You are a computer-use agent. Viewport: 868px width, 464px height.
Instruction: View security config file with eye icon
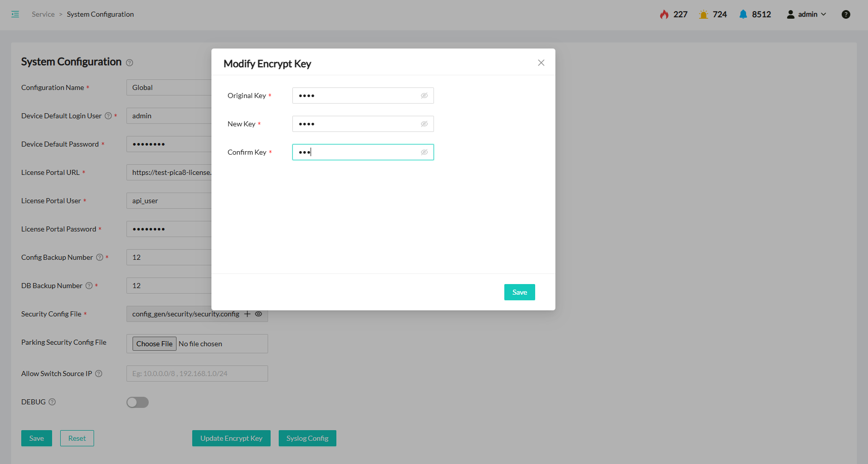click(x=258, y=314)
